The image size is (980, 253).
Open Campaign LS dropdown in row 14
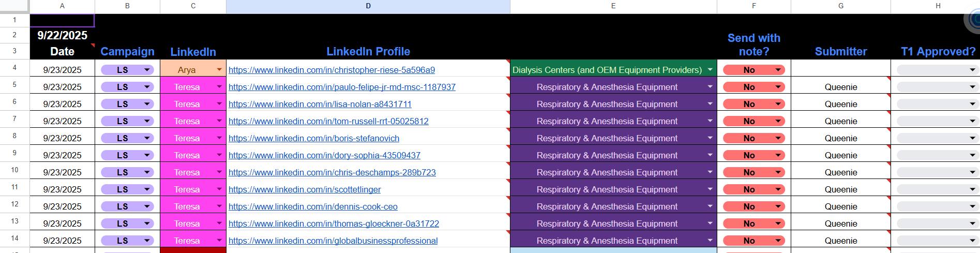[x=147, y=241]
